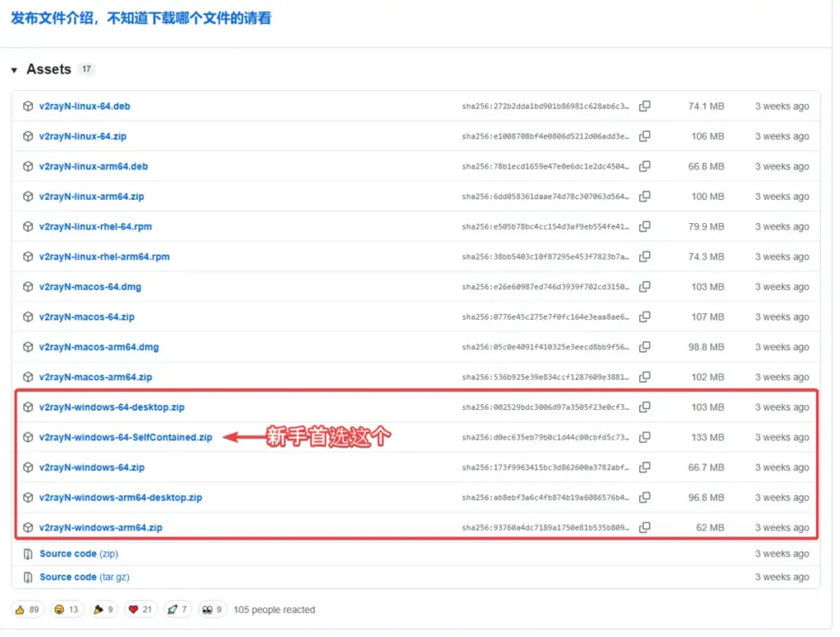The width and height of the screenshot is (840, 637).
Task: Toggle the heart reaction with 21 votes
Action: coord(140,609)
